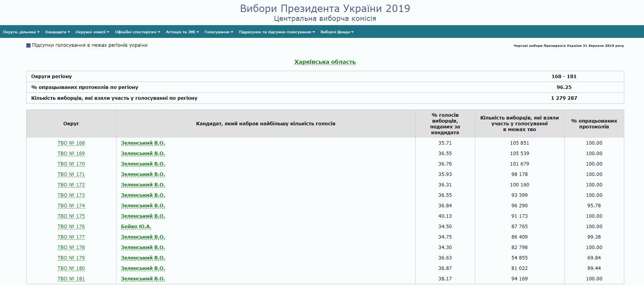The width and height of the screenshot is (644, 285).
Task: Click the % опрацьованих протоколів column header
Action: click(x=594, y=124)
